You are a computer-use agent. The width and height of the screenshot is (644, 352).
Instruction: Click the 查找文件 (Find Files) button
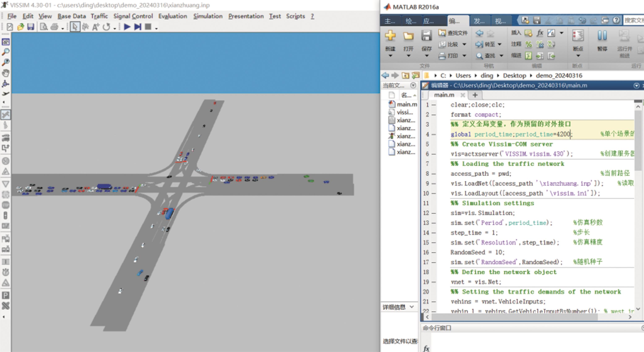coord(453,33)
